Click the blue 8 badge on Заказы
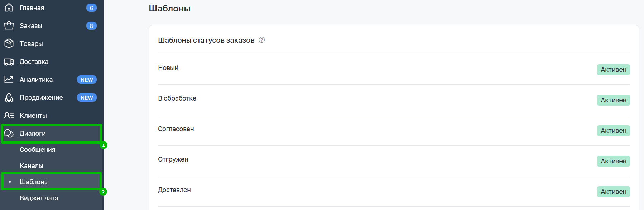The width and height of the screenshot is (644, 210). pos(91,26)
